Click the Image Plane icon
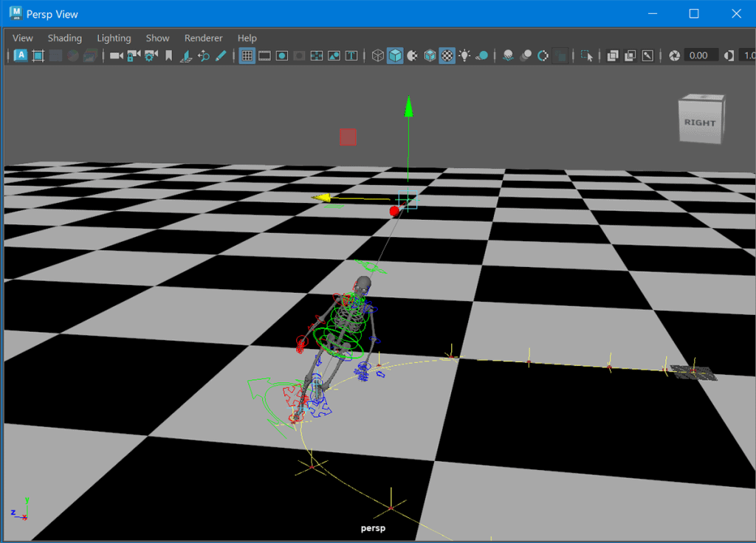 tap(186, 55)
